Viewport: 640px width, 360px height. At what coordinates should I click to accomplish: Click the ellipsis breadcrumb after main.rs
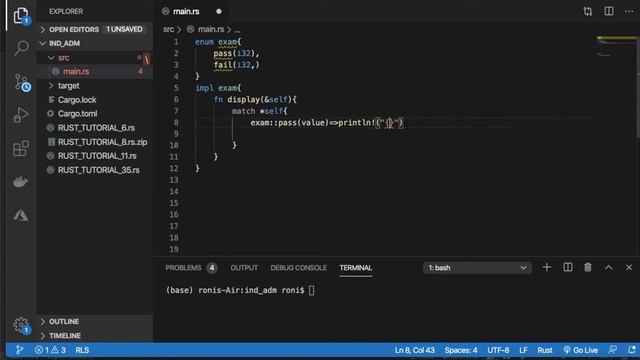237,30
